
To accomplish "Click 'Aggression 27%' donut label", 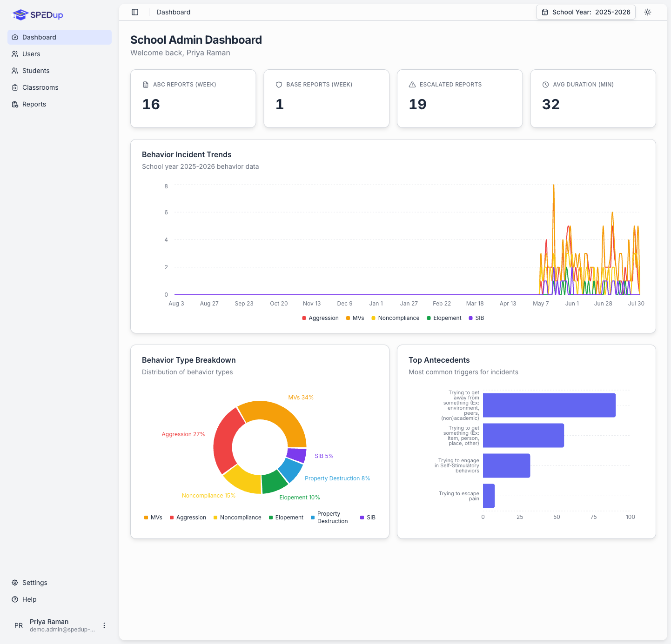I will [x=183, y=434].
